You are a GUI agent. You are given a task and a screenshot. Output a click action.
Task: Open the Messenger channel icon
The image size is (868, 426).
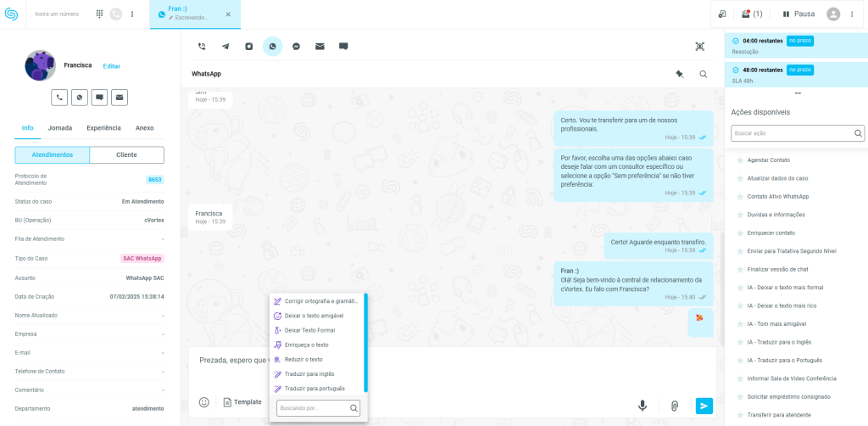point(296,47)
